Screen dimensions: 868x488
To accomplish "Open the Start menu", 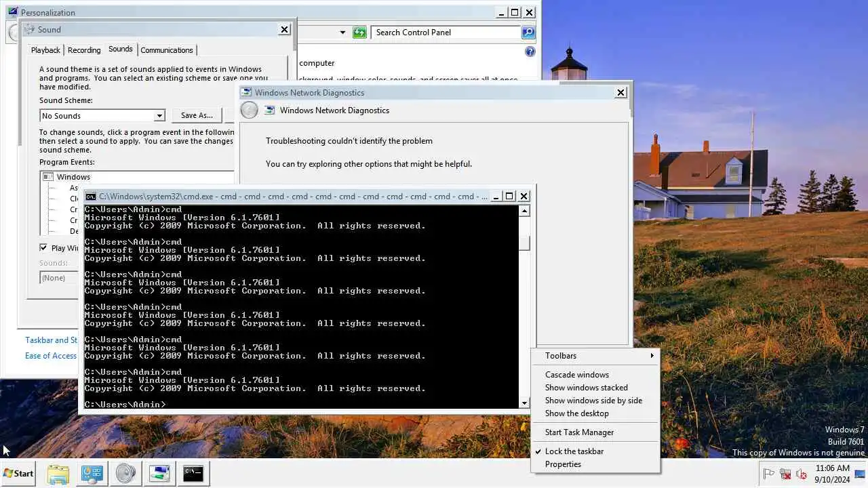I will point(18,473).
